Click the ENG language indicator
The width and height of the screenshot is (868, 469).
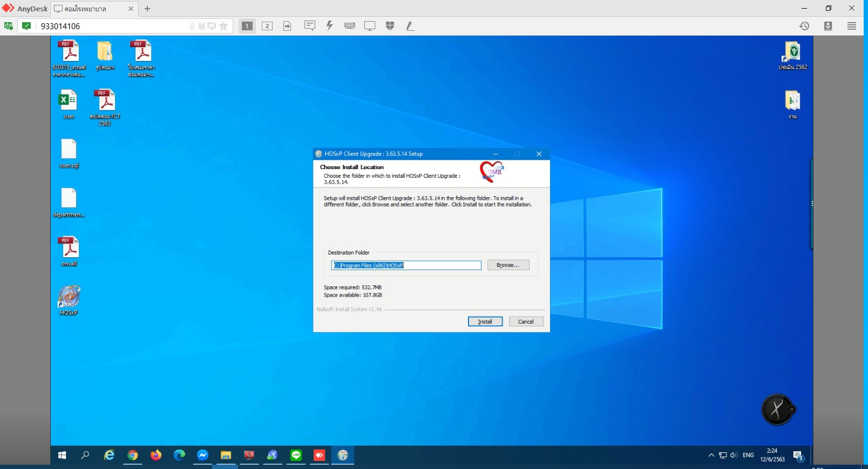point(748,455)
